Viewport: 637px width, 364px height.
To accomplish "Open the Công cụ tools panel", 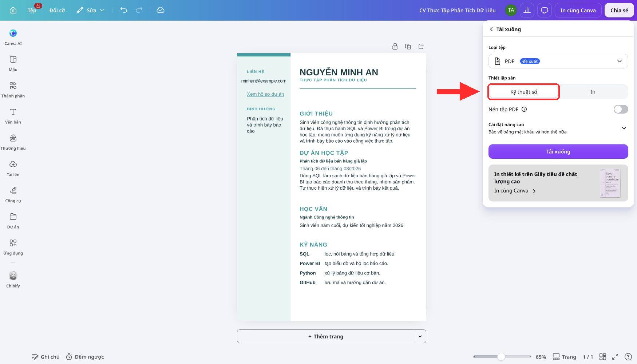I will point(13,194).
